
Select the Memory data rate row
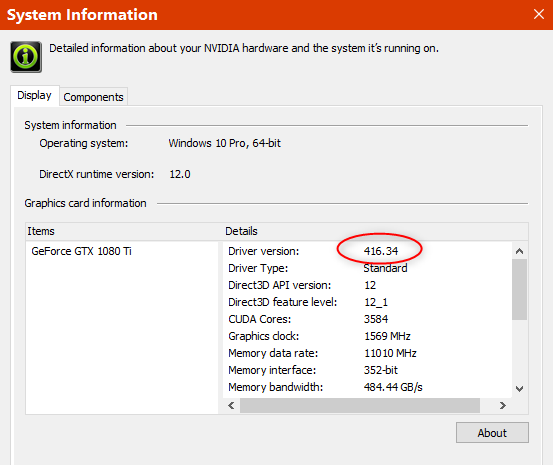tap(367, 353)
